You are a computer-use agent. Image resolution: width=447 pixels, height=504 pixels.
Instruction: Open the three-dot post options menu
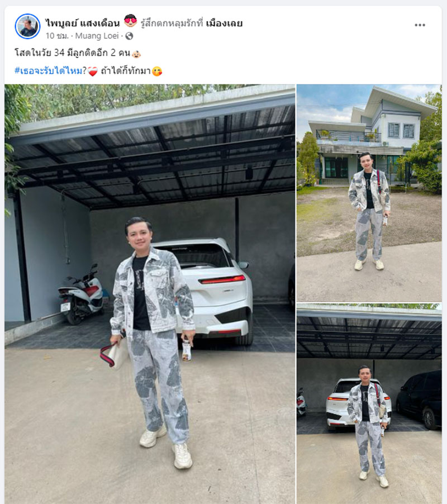[x=420, y=25]
